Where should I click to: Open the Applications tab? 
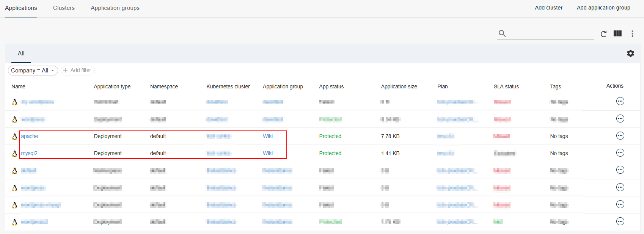tap(21, 8)
